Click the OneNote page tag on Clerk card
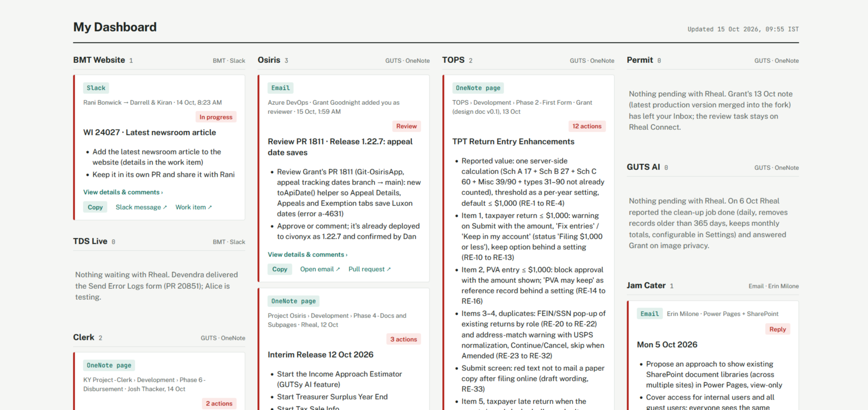868x410 pixels. click(109, 365)
